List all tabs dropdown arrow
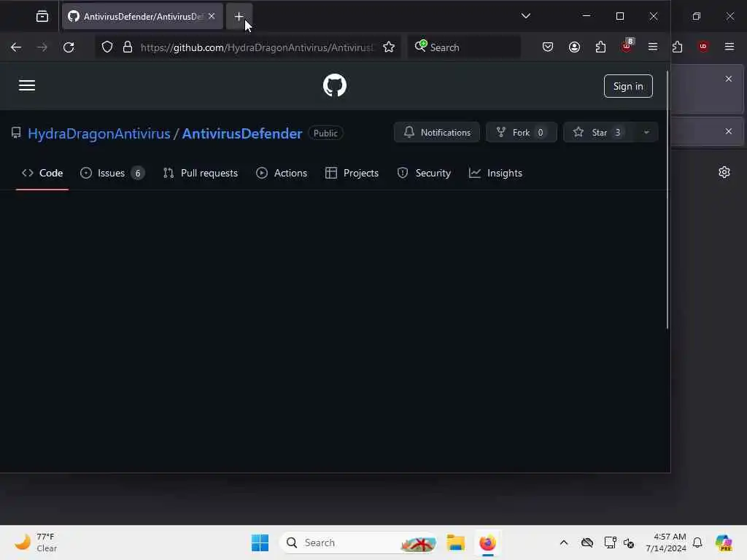Image resolution: width=747 pixels, height=560 pixels. (525, 16)
